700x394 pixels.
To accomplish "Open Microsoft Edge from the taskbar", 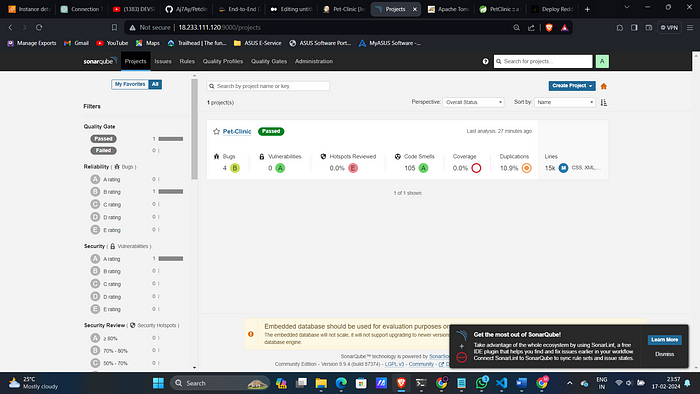I will click(x=341, y=383).
